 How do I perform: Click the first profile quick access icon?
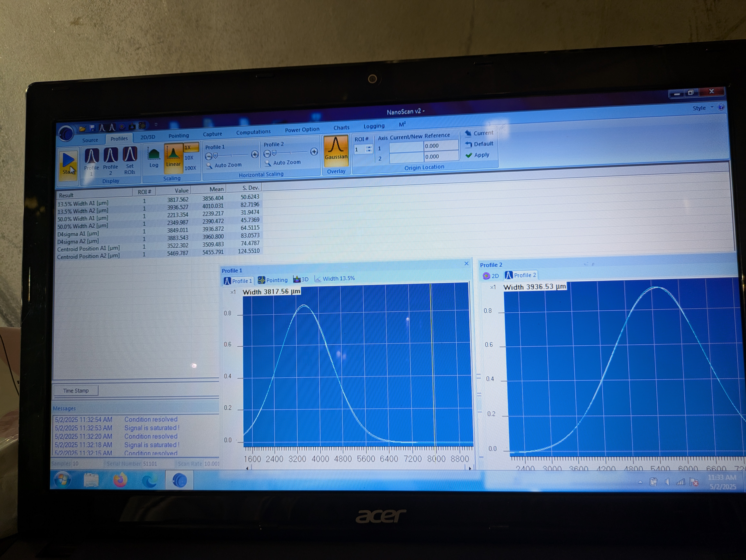(102, 127)
